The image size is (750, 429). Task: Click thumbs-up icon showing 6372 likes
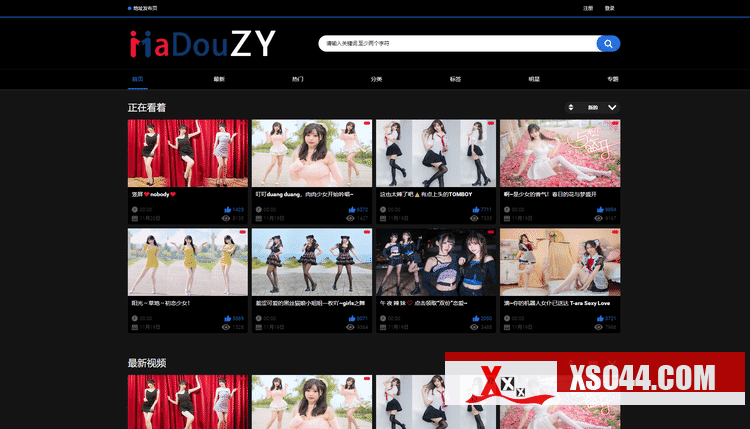coord(350,210)
